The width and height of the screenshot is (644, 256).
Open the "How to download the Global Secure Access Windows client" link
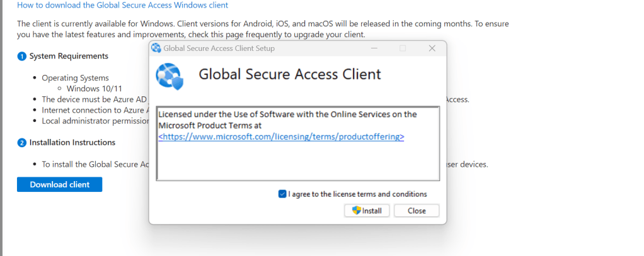pos(122,5)
